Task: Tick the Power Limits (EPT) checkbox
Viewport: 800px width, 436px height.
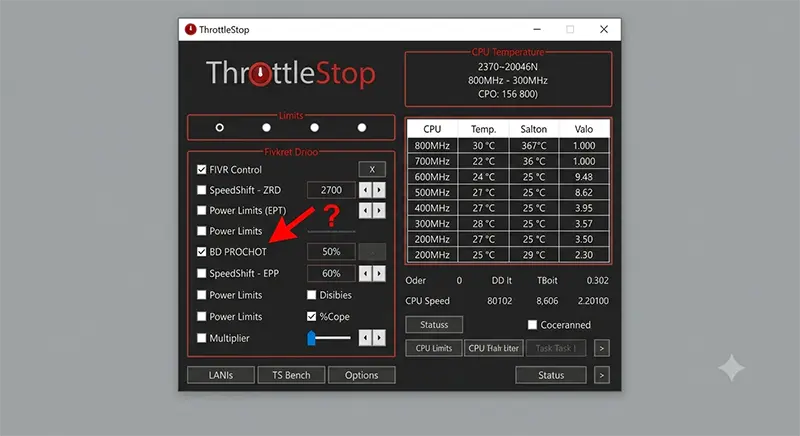Action: pos(202,210)
